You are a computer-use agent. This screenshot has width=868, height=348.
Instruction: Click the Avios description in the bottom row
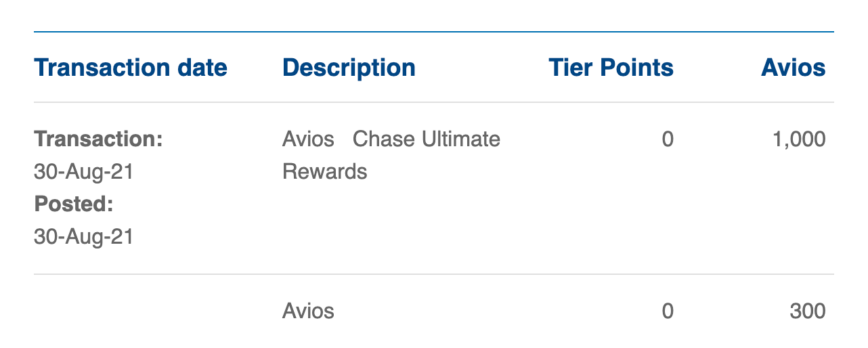[x=308, y=311]
